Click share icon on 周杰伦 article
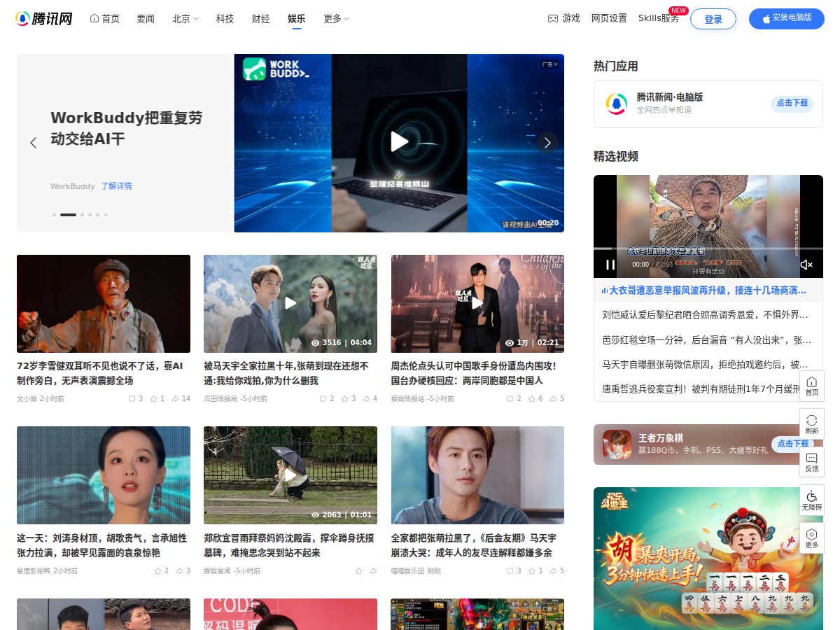The height and width of the screenshot is (630, 840). point(553,398)
